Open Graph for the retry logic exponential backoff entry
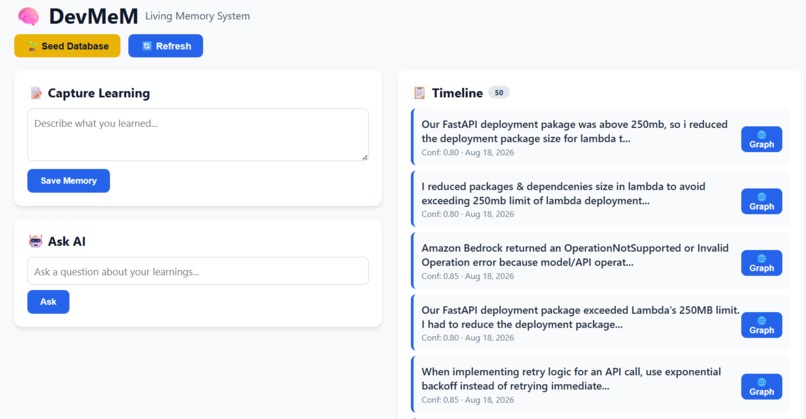The image size is (806, 419). tap(761, 387)
